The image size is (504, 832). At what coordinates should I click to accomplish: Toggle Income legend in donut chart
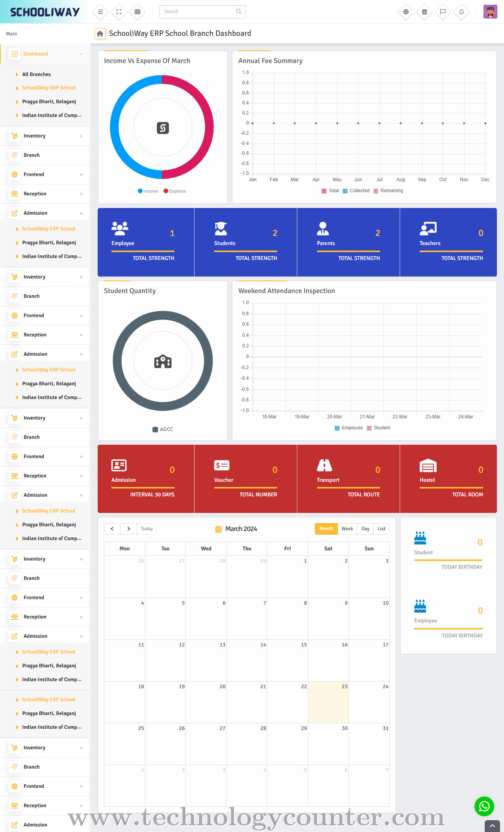coord(148,191)
